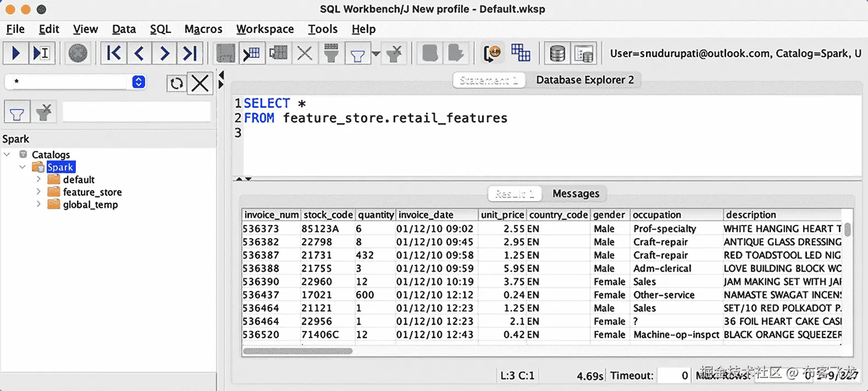Open the Workspace menu
The width and height of the screenshot is (868, 391).
(x=265, y=29)
